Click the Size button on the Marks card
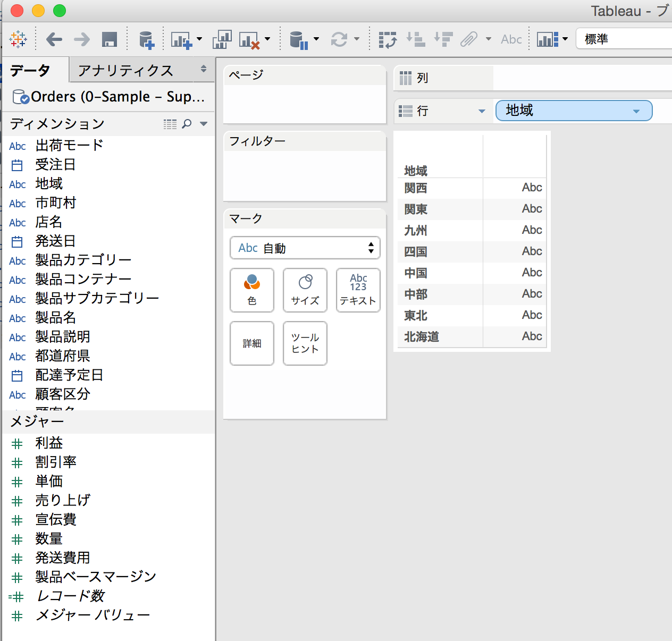This screenshot has height=641, width=672. [x=305, y=290]
